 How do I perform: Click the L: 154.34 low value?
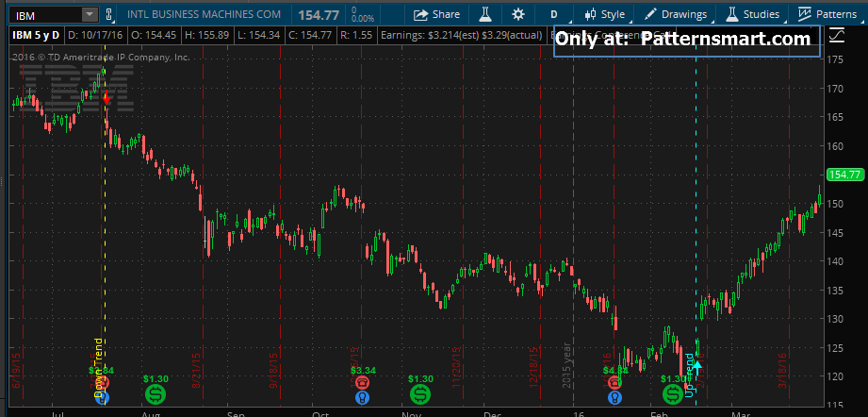tap(258, 35)
